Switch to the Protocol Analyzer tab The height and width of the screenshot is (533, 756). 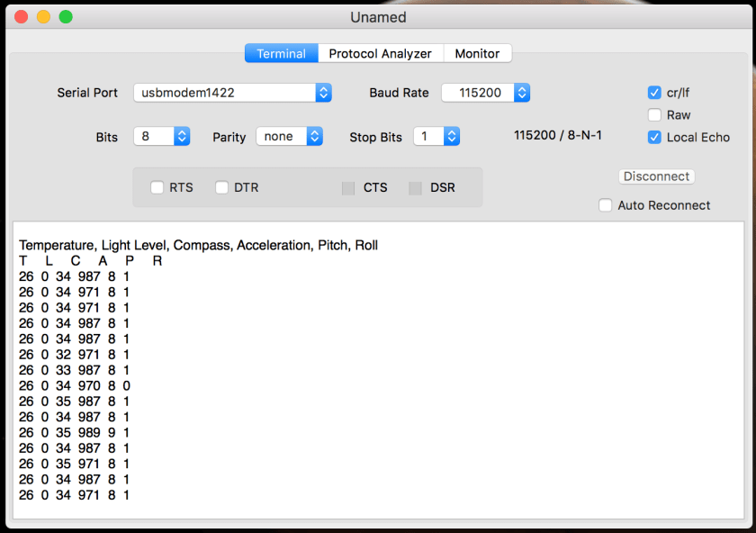[380, 54]
